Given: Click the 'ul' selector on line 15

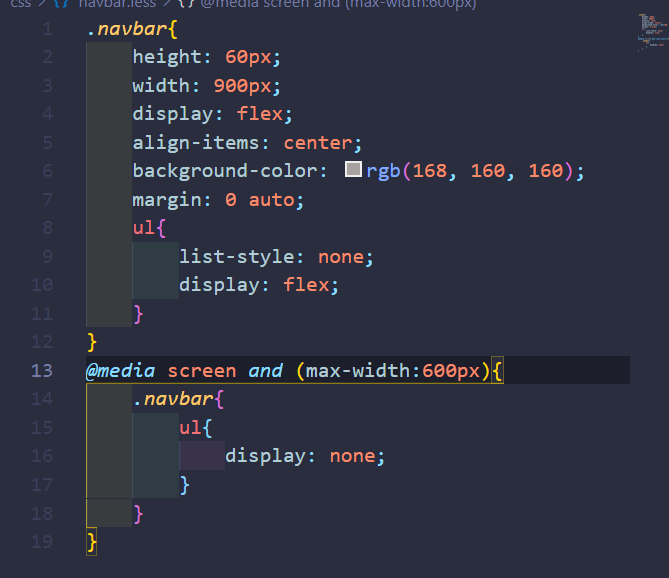Looking at the screenshot, I should tap(190, 427).
